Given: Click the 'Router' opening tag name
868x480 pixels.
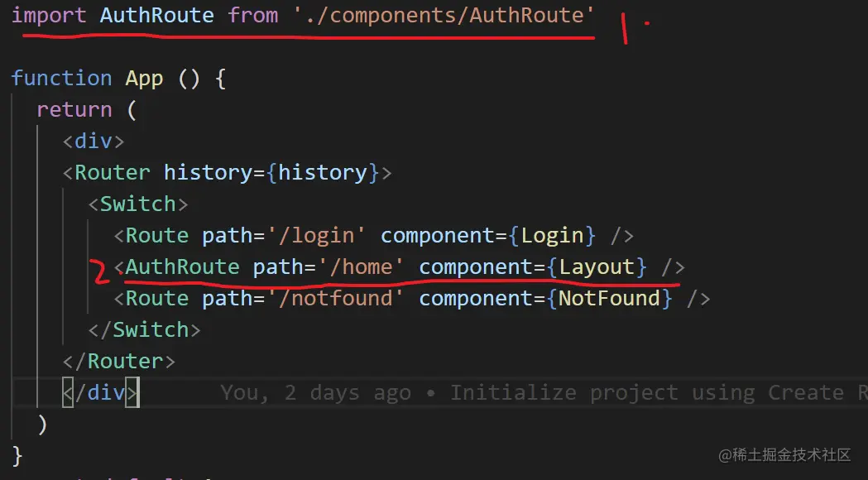Looking at the screenshot, I should coord(113,173).
